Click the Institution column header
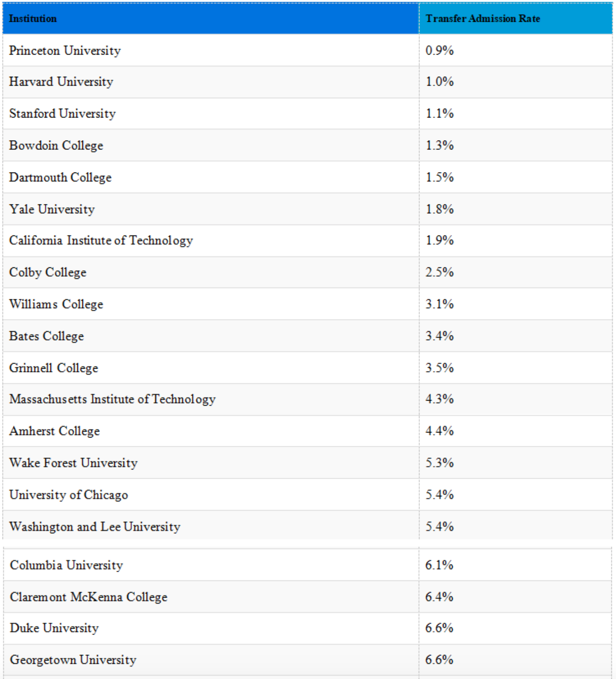Screen dimensions: 616x679 [33, 19]
